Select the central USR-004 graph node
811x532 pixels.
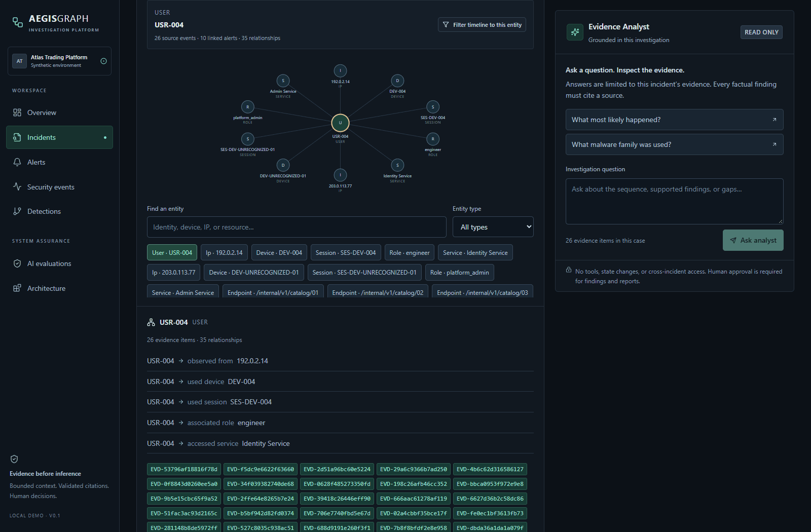[340, 123]
